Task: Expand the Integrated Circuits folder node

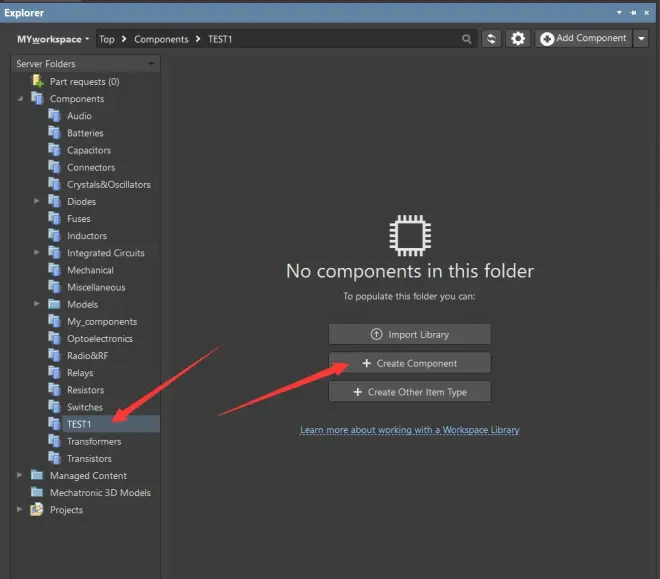Action: pos(37,252)
